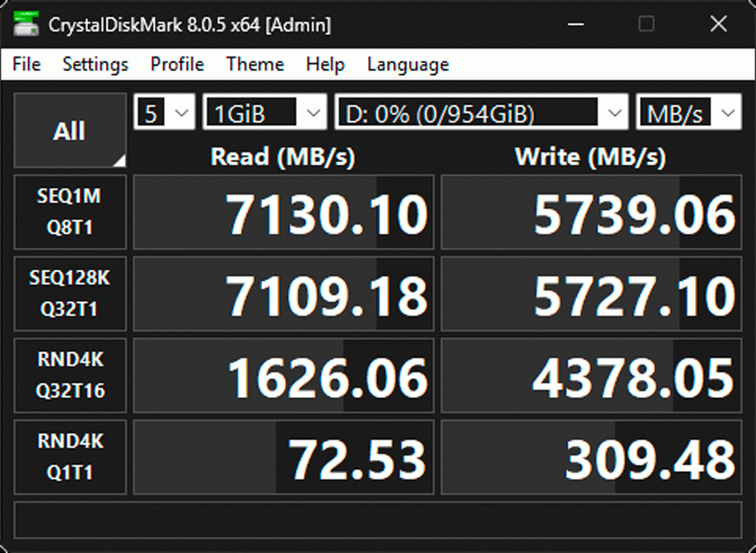This screenshot has width=756, height=553.
Task: Click SEQ1M write value 5739.06
Action: point(591,212)
